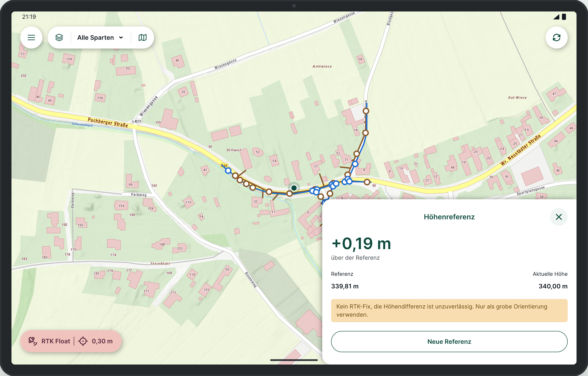Expand the Alle Sparten dropdown
This screenshot has width=588, height=376.
point(100,38)
